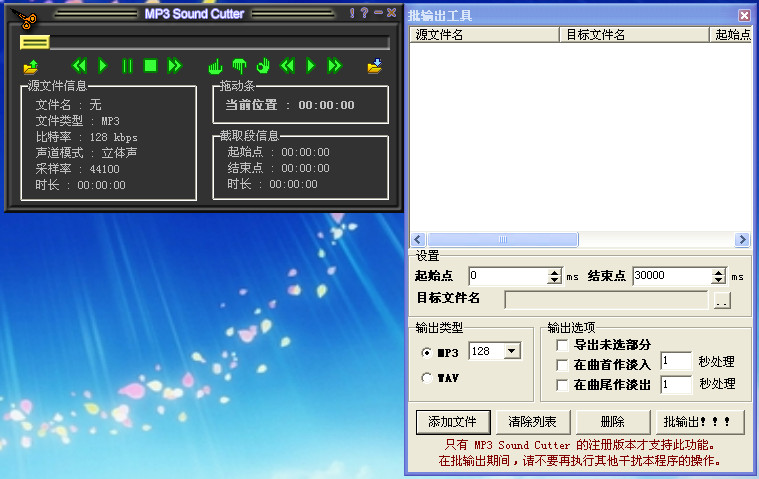Open a source file using the upload folder icon
The height and width of the screenshot is (479, 759).
click(31, 66)
